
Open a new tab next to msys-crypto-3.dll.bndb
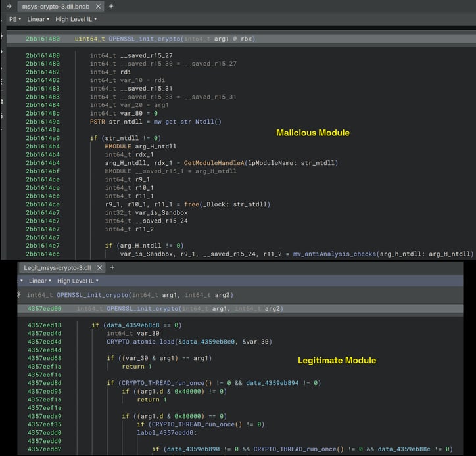point(111,6)
